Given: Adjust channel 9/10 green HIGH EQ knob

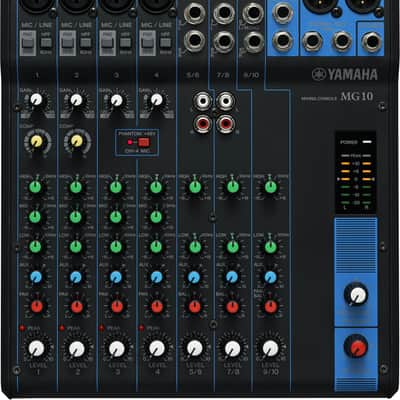Looking at the screenshot, I should click(x=271, y=187).
